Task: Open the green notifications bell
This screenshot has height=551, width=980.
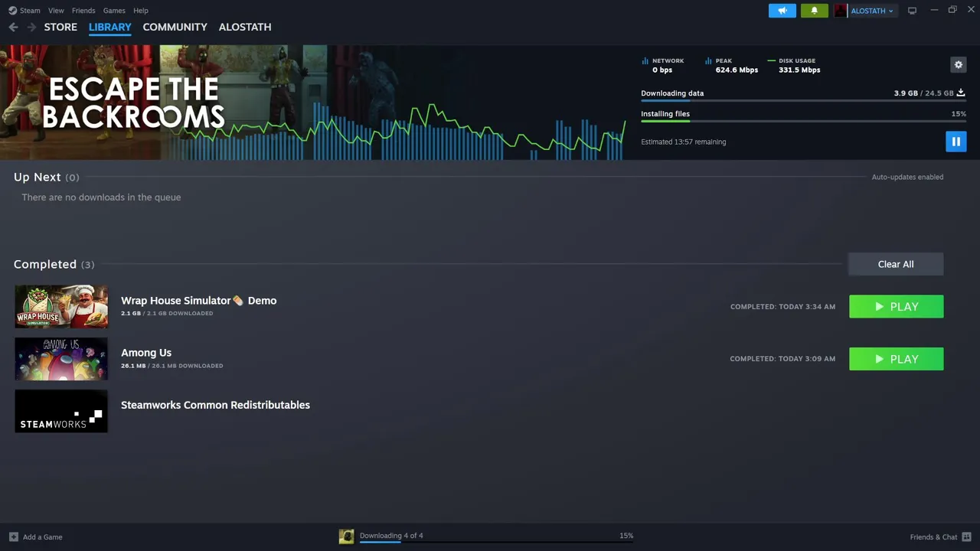Action: (815, 11)
